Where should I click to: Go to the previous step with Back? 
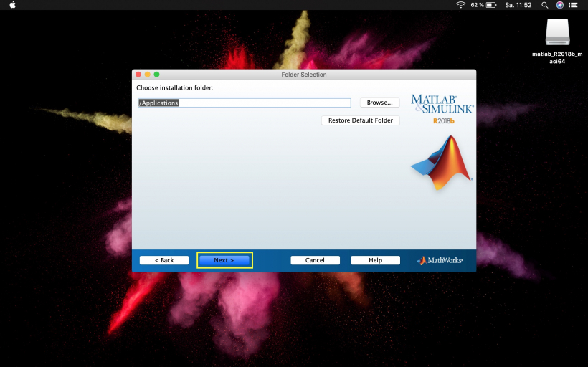click(x=164, y=260)
